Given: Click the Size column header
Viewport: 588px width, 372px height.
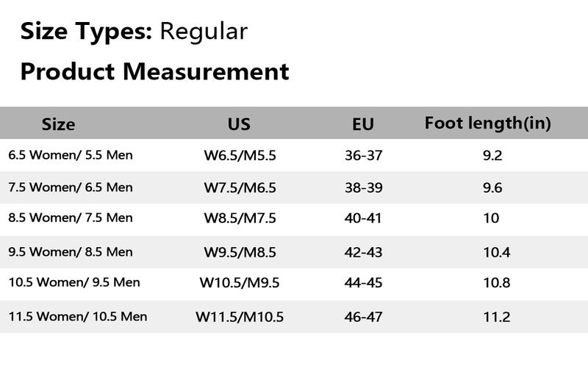Looking at the screenshot, I should (58, 124).
